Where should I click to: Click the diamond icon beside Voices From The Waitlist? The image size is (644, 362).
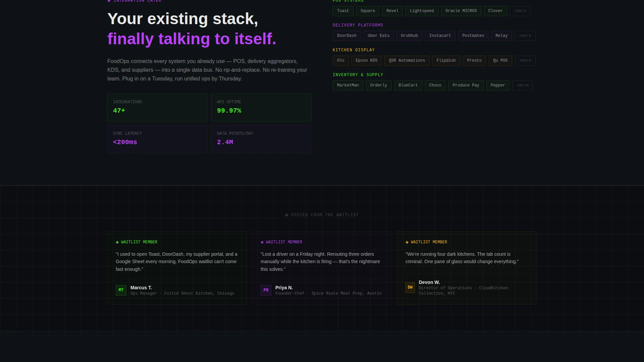click(x=287, y=215)
